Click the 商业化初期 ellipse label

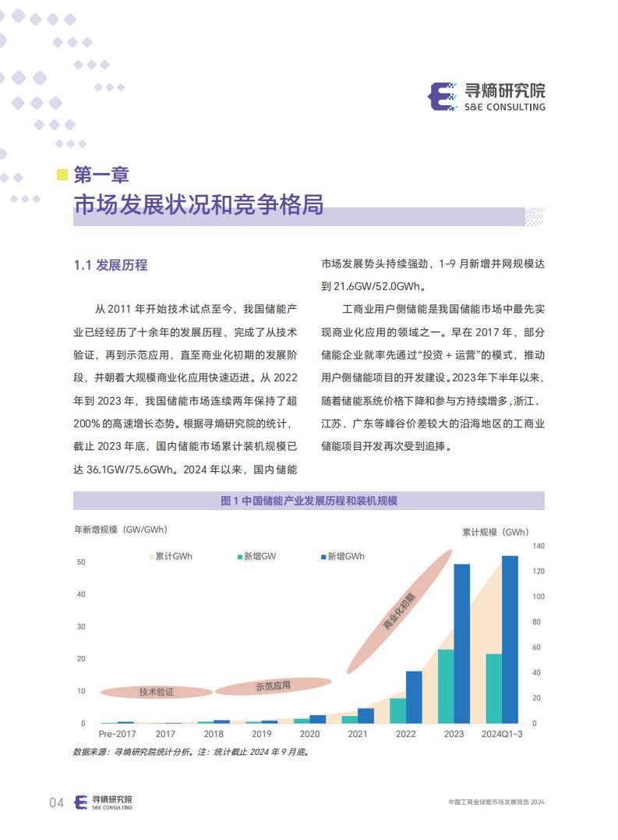399,611
